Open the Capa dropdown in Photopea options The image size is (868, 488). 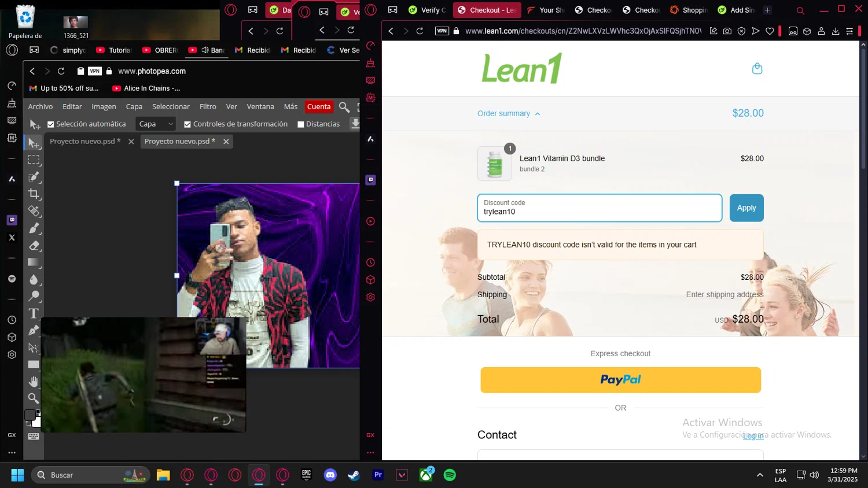(156, 124)
